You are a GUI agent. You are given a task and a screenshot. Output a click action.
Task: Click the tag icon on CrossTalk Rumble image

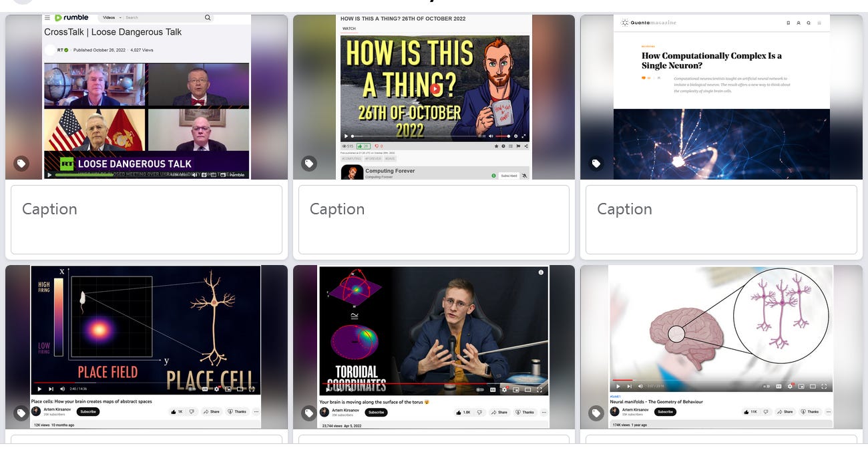[x=21, y=164]
